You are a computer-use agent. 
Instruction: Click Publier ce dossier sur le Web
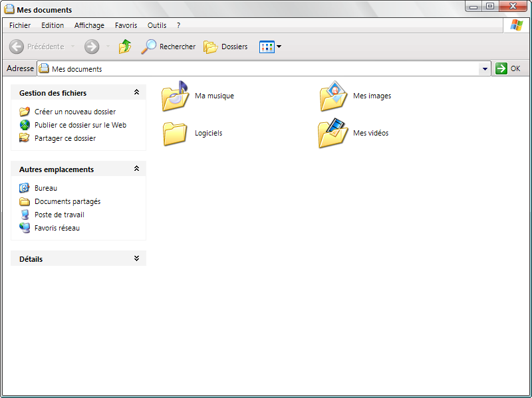click(x=80, y=125)
